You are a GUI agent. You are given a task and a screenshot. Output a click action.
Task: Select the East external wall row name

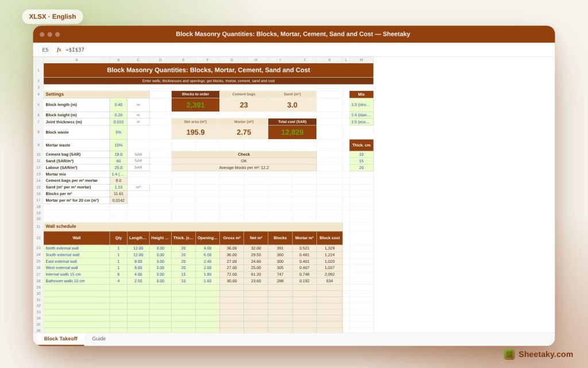pos(76,262)
